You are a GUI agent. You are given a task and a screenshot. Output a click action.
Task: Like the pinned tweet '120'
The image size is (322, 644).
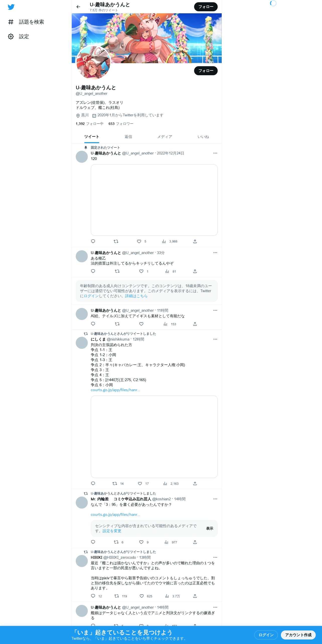tap(139, 241)
